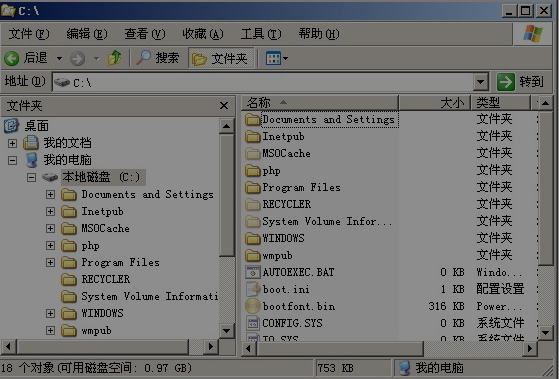Click the 316 KB size cell
The height and width of the screenshot is (379, 559).
coord(446,306)
